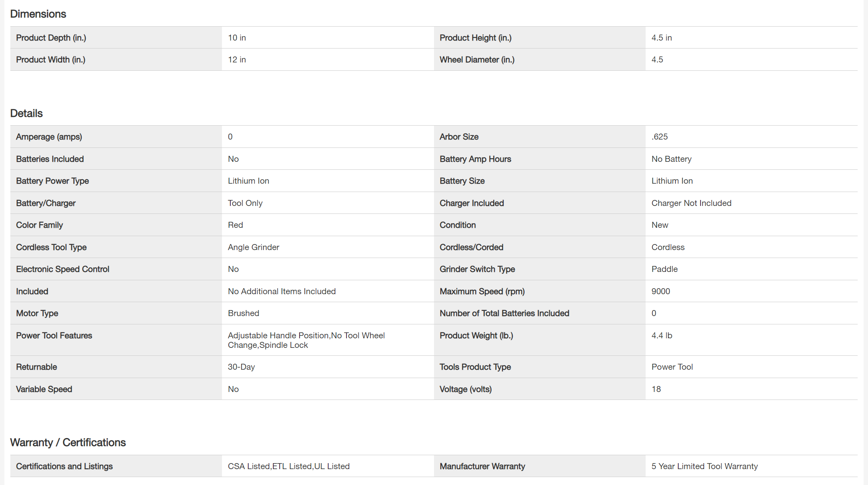Click the Details section heading
868x485 pixels.
tap(26, 113)
